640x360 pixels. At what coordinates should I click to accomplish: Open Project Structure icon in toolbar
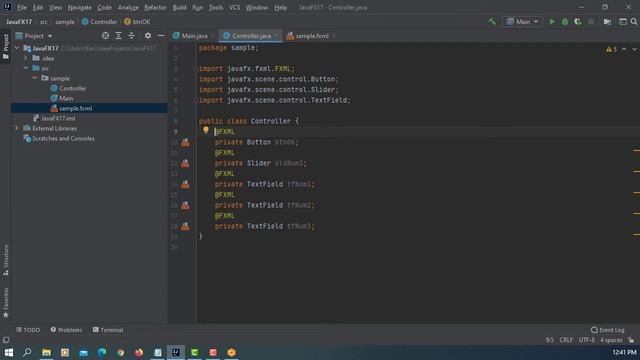click(x=607, y=22)
